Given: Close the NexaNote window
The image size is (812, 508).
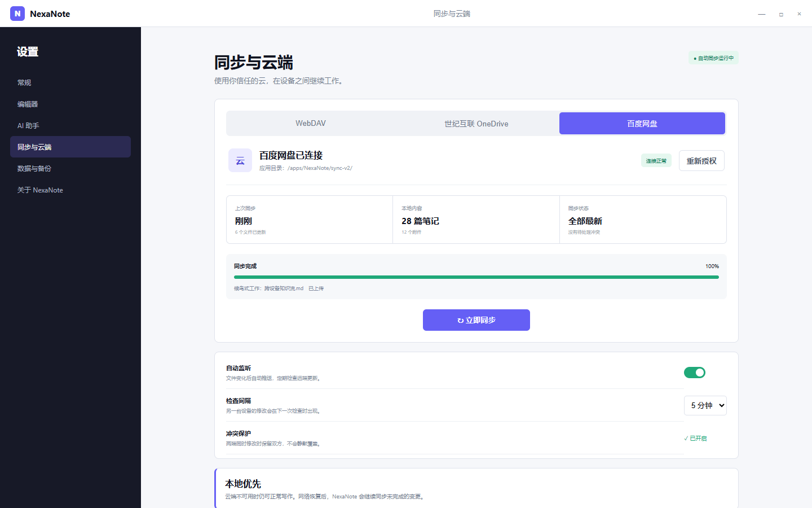Looking at the screenshot, I should click(799, 14).
